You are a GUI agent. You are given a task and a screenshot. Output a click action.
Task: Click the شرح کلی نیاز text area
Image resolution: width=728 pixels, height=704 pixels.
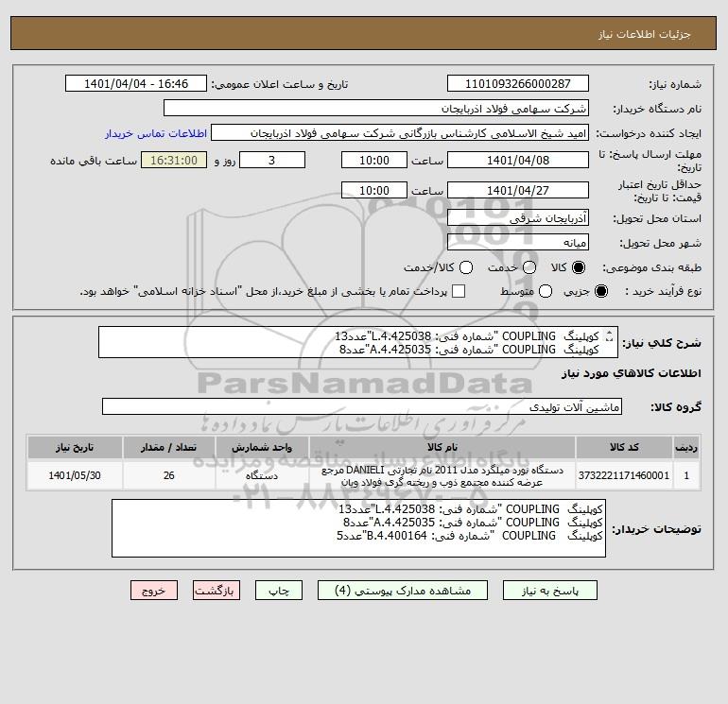358,342
